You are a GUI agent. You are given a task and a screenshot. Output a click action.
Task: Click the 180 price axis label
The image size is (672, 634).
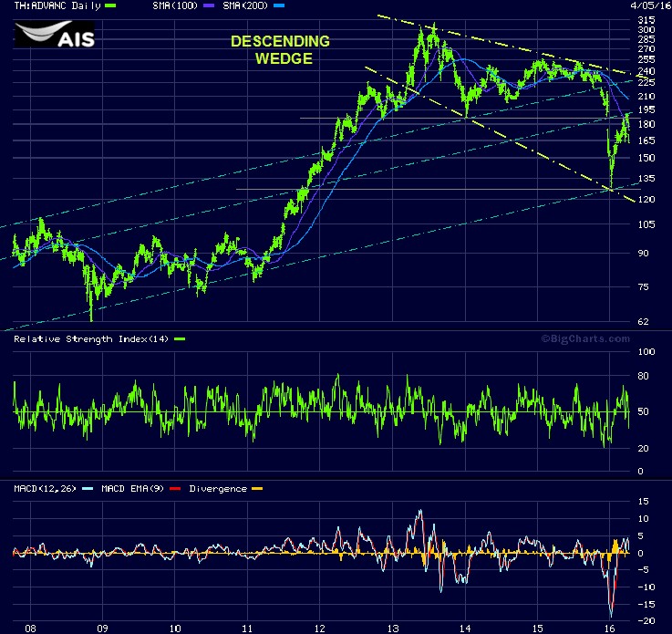pyautogui.click(x=646, y=124)
